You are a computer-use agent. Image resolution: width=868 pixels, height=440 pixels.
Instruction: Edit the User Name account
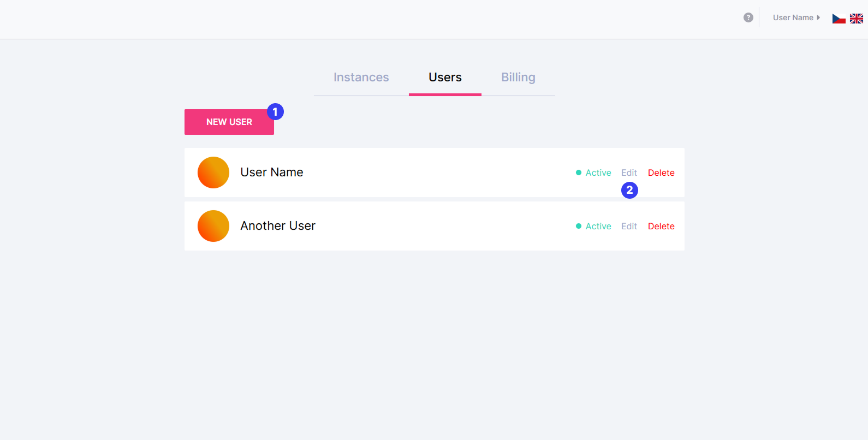tap(629, 173)
